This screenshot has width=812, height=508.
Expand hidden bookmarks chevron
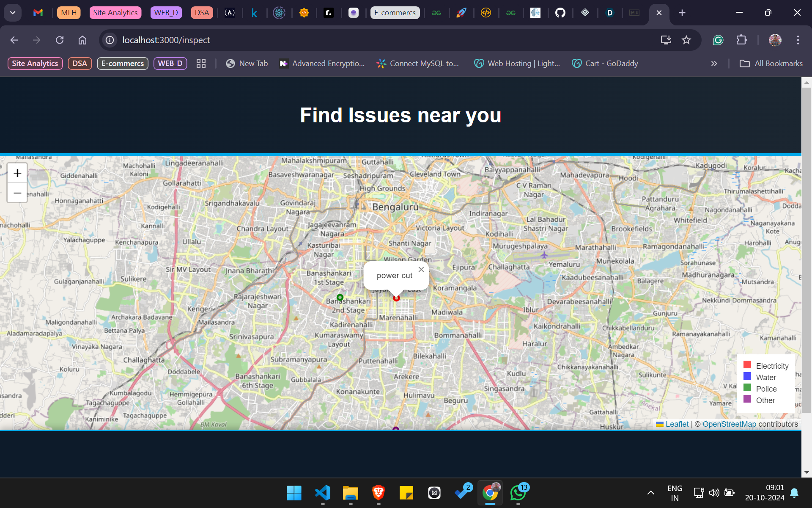click(x=714, y=63)
